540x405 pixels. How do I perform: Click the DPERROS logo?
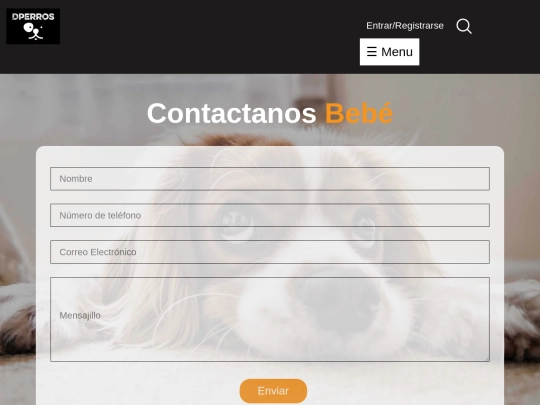click(33, 26)
